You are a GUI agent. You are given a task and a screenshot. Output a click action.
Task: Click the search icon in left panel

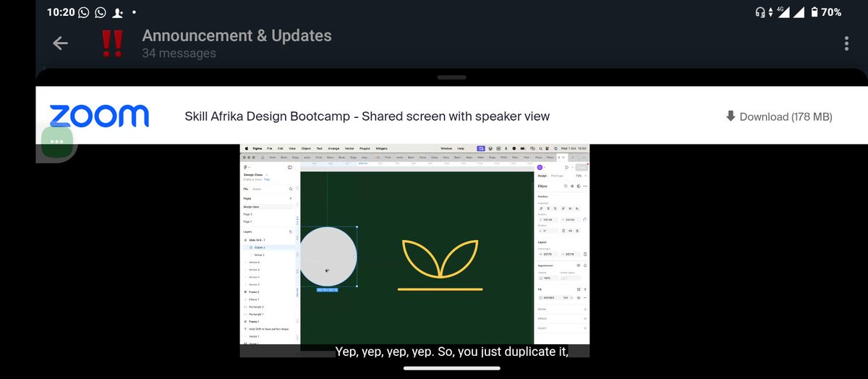(291, 189)
